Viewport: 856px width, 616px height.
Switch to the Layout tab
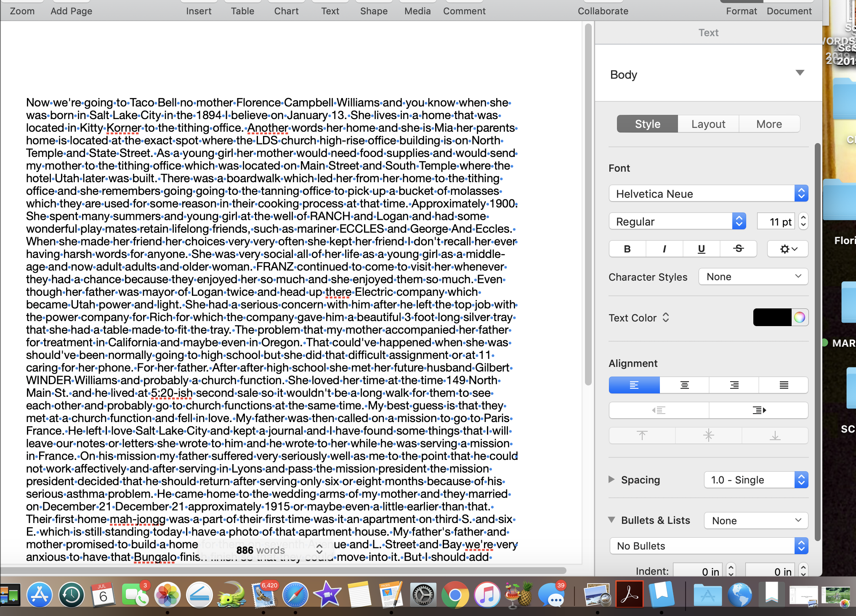708,124
